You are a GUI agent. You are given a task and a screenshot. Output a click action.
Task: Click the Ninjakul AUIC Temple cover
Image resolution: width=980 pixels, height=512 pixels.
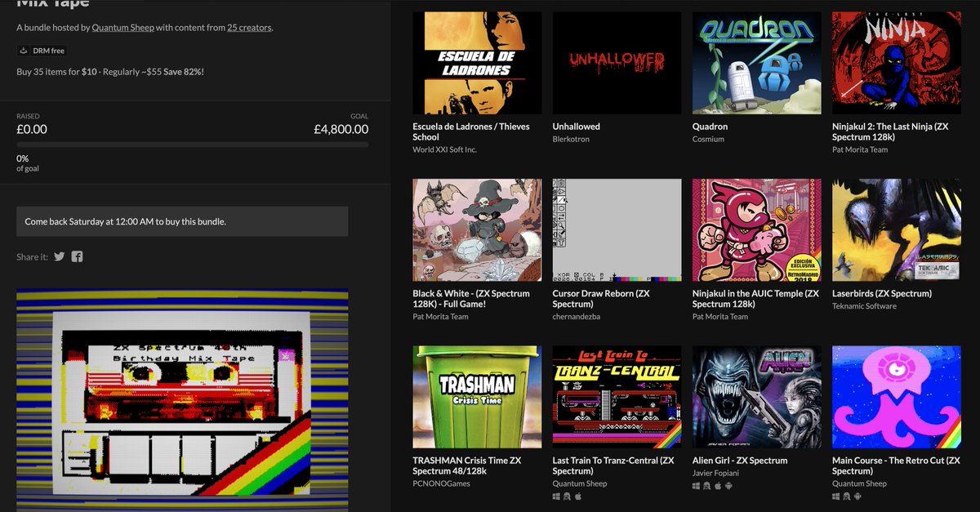(x=756, y=230)
